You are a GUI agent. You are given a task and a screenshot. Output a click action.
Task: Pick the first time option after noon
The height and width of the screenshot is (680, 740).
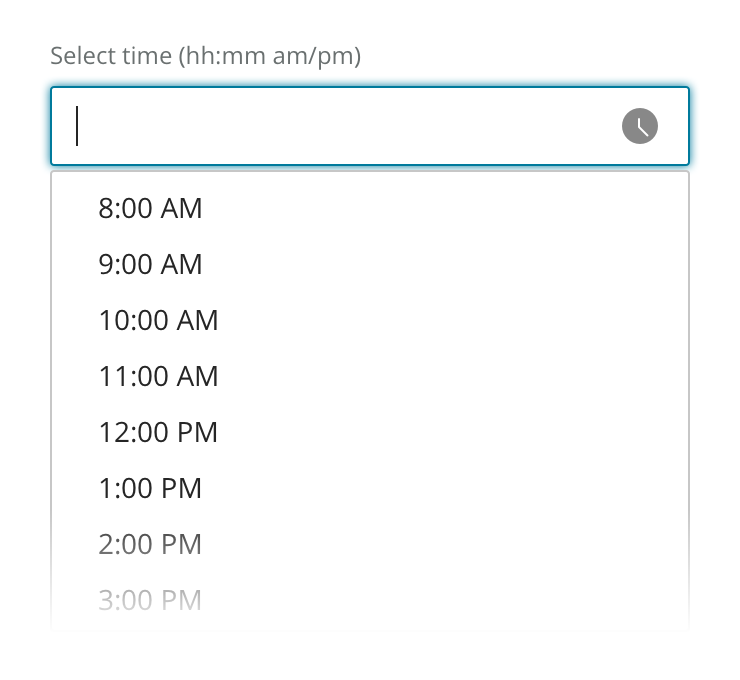[x=150, y=488]
